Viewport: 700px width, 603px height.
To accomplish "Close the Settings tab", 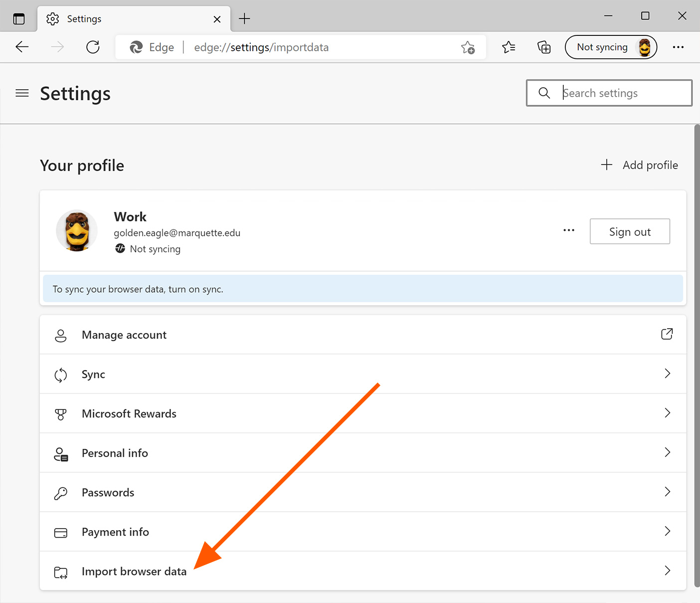I will tap(217, 19).
